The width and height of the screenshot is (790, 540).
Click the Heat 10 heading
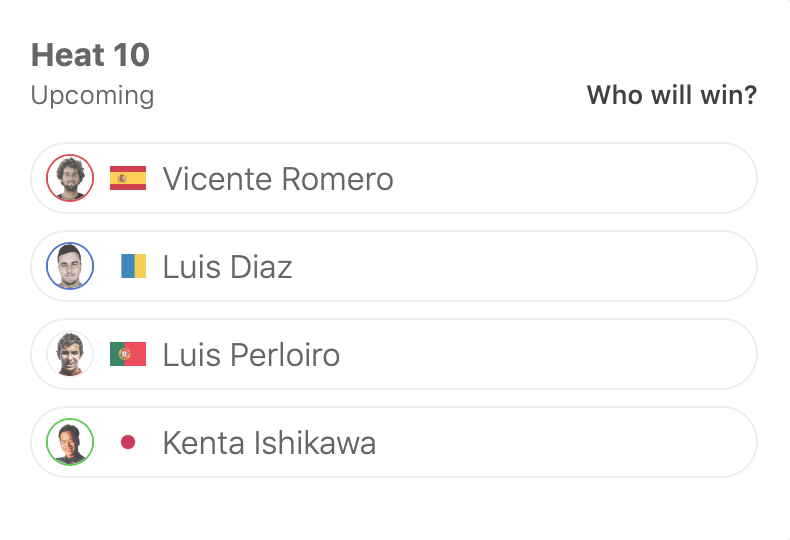pos(90,55)
